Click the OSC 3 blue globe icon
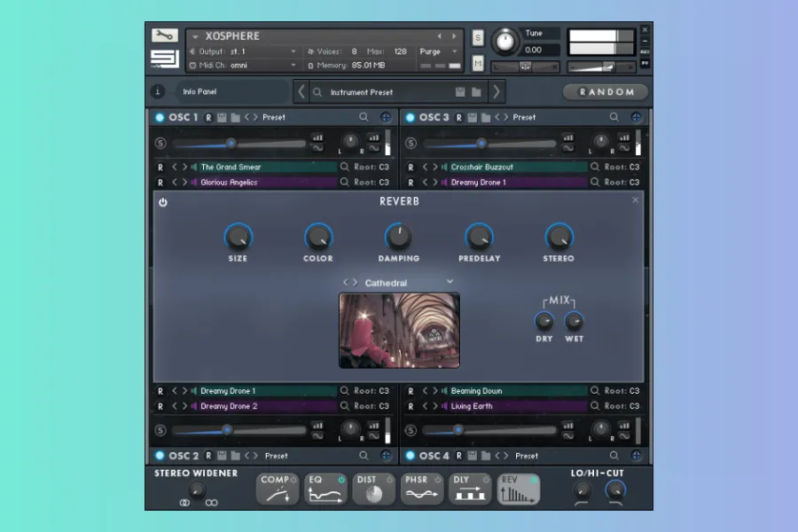This screenshot has width=798, height=532. pos(636,117)
